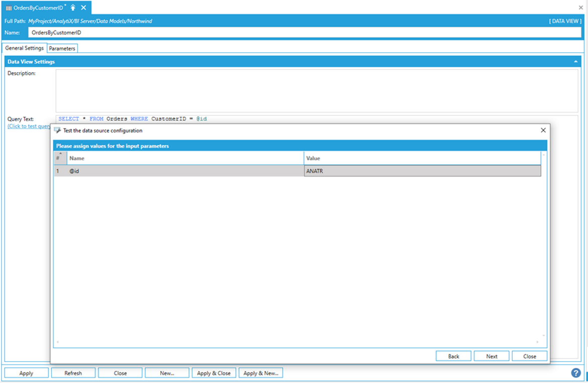
Task: Edit the Value cell containing ANATR
Action: tap(422, 171)
